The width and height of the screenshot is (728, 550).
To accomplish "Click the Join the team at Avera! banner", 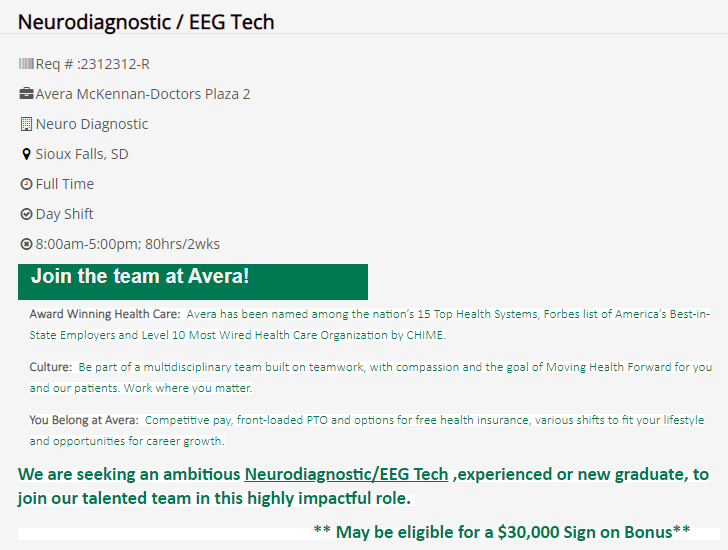I will pos(193,282).
